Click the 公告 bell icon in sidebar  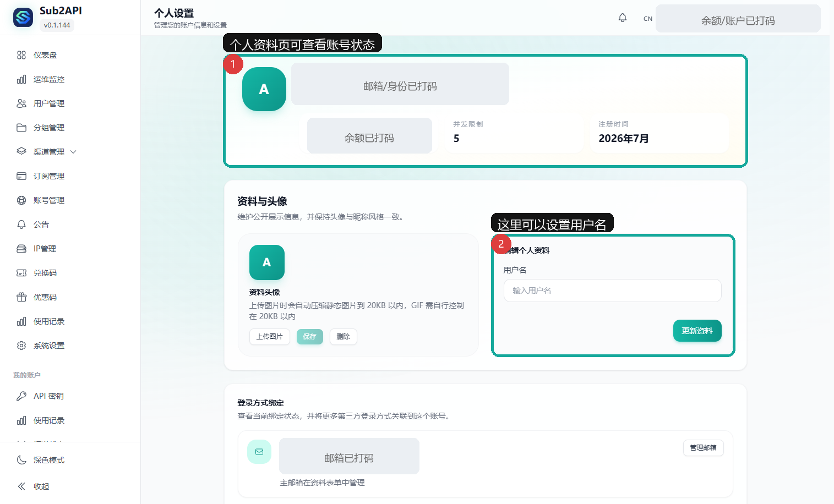(x=21, y=224)
